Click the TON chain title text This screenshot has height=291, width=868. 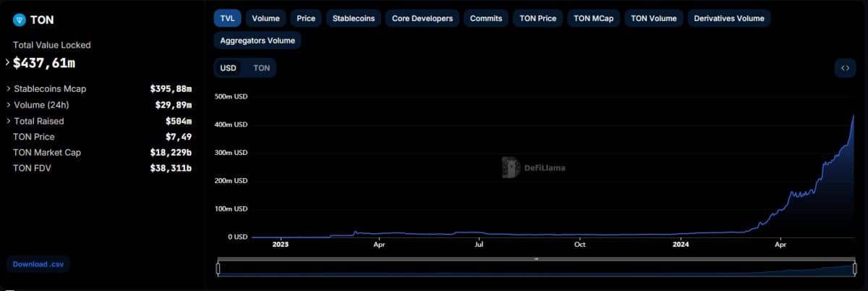42,20
